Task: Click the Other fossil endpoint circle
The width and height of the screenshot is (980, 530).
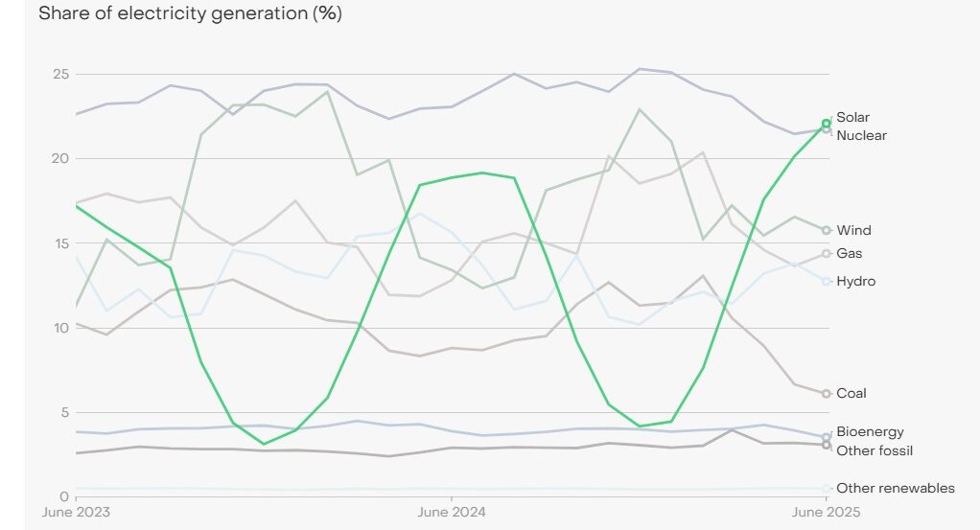Action: pos(827,446)
